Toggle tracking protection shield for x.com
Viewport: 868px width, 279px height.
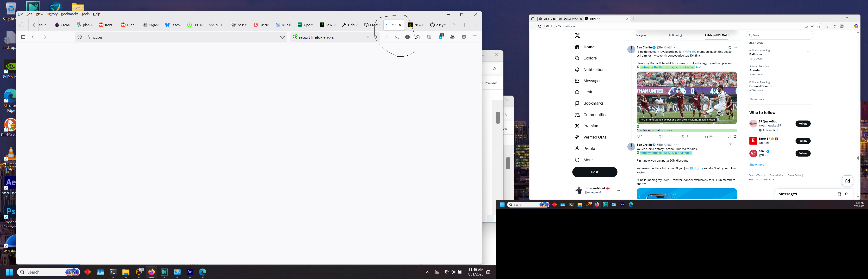click(80, 37)
